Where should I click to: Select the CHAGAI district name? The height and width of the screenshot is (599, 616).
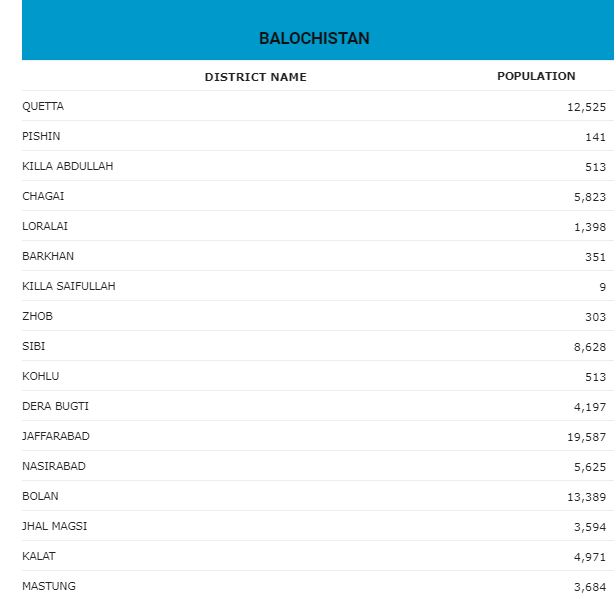[43, 196]
